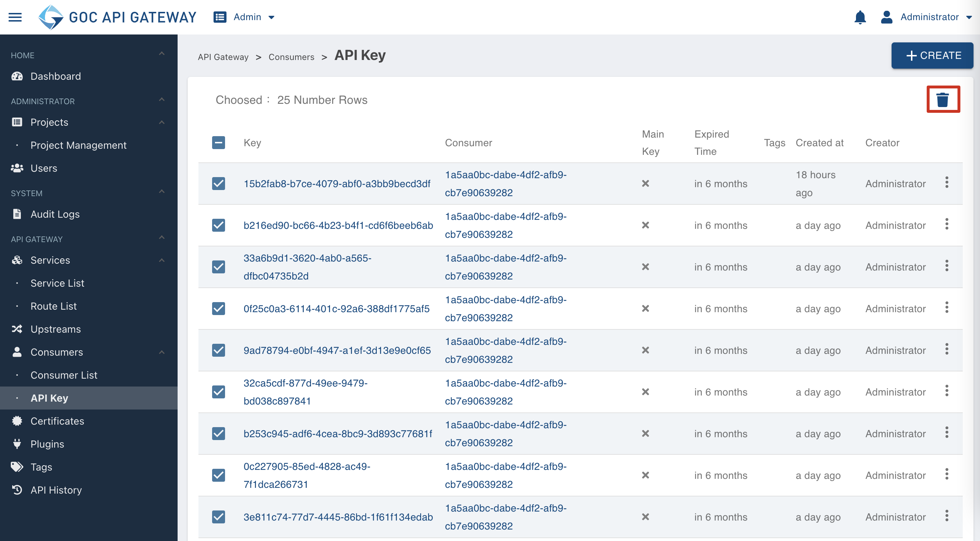980x541 pixels.
Task: Collapse the API GATEWAY sidebar section
Action: [162, 237]
